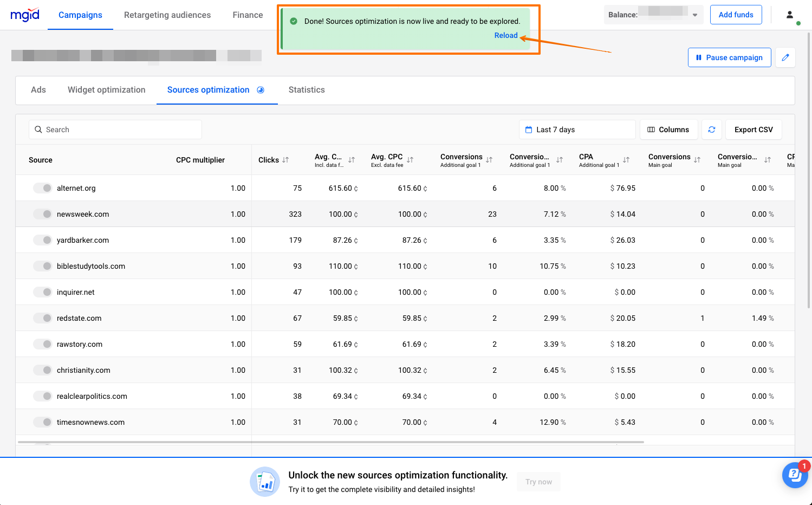812x505 pixels.
Task: Switch to the Widget optimization tab
Action: pos(106,90)
